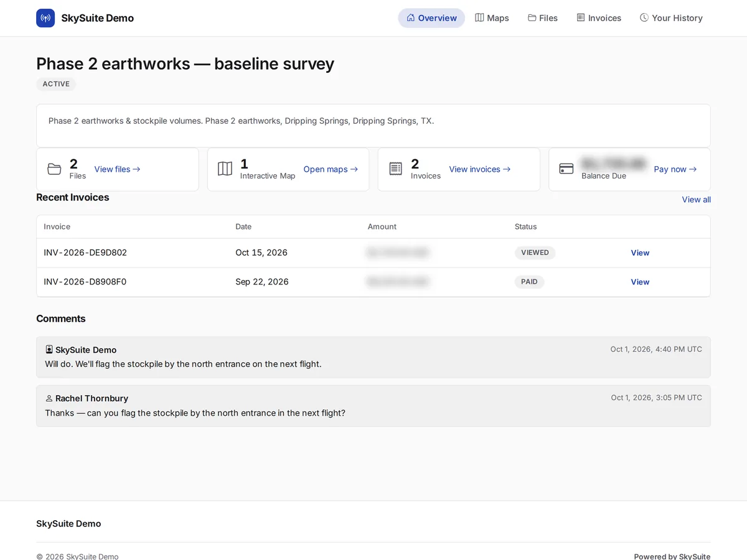747x560 pixels.
Task: Select invoice number INV-2026-DE9D802 text
Action: tap(85, 253)
